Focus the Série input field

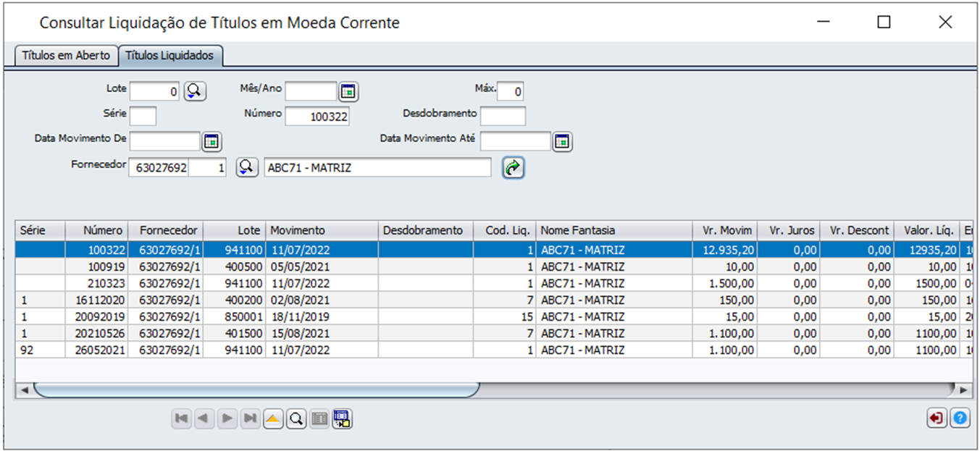pyautogui.click(x=143, y=116)
